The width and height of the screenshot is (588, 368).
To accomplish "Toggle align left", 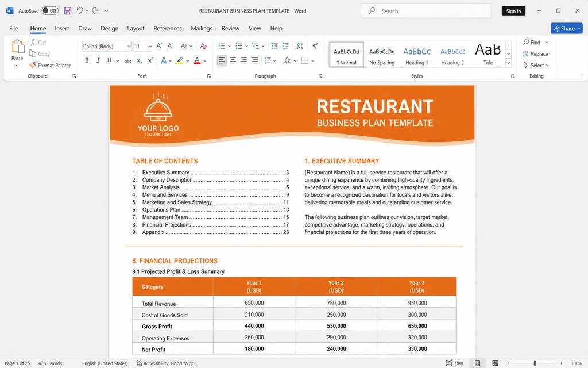I will [222, 60].
